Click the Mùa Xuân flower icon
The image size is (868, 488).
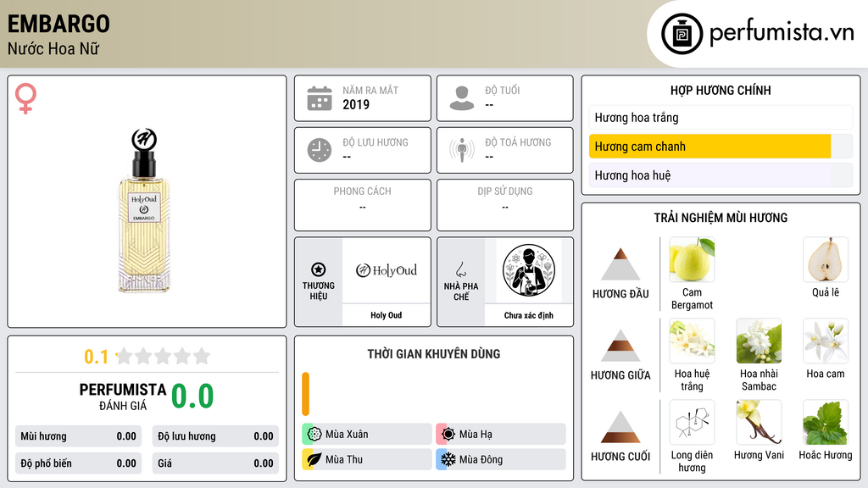(x=314, y=434)
